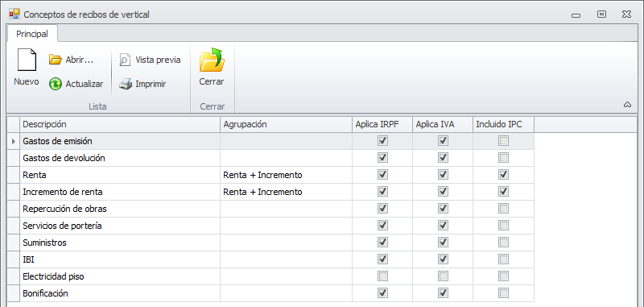644x307 pixels.
Task: Click the row indicator arrow for Gastos de emisión
Action: click(x=13, y=141)
